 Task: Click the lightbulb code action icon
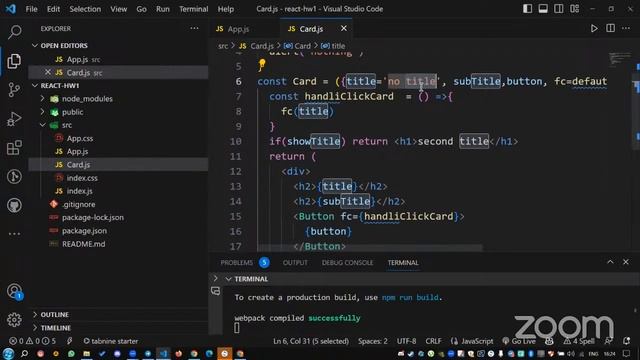click(x=262, y=64)
